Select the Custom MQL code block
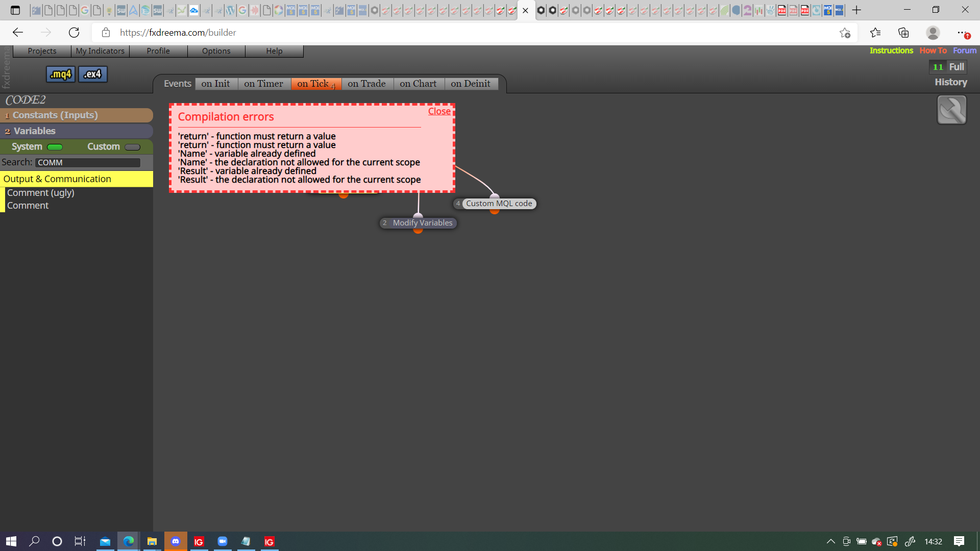The height and width of the screenshot is (551, 980). [499, 204]
